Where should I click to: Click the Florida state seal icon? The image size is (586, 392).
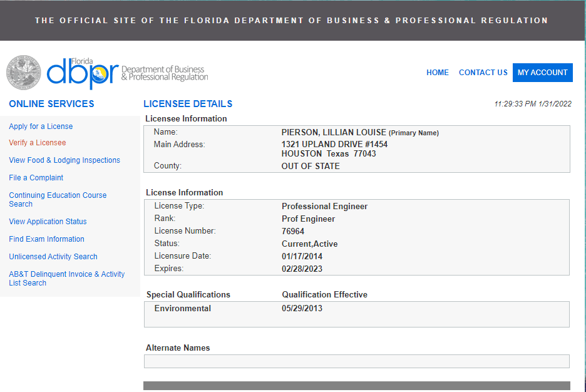[24, 73]
